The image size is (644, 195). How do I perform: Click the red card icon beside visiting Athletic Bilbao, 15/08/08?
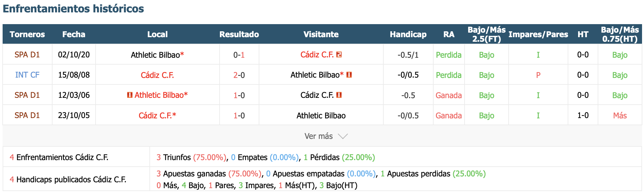[x=349, y=75]
